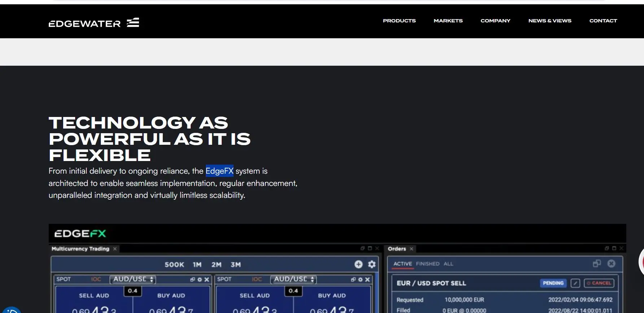Maximize the Orders panel
644x313 pixels.
pos(614,248)
